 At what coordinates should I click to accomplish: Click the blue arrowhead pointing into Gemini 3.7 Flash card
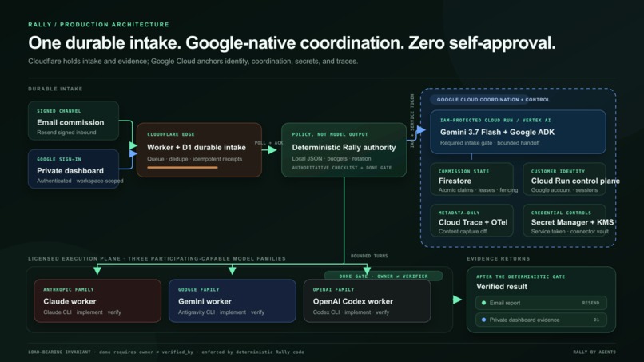click(420, 131)
